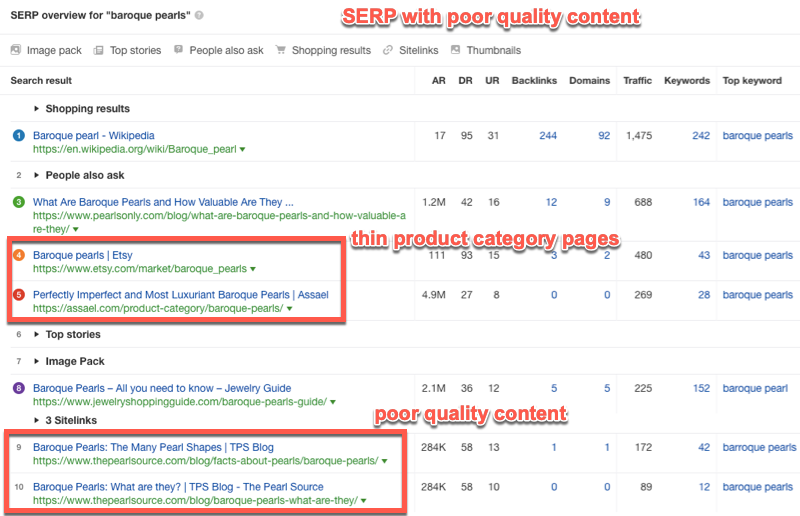Expand the People also ask row

click(38, 175)
